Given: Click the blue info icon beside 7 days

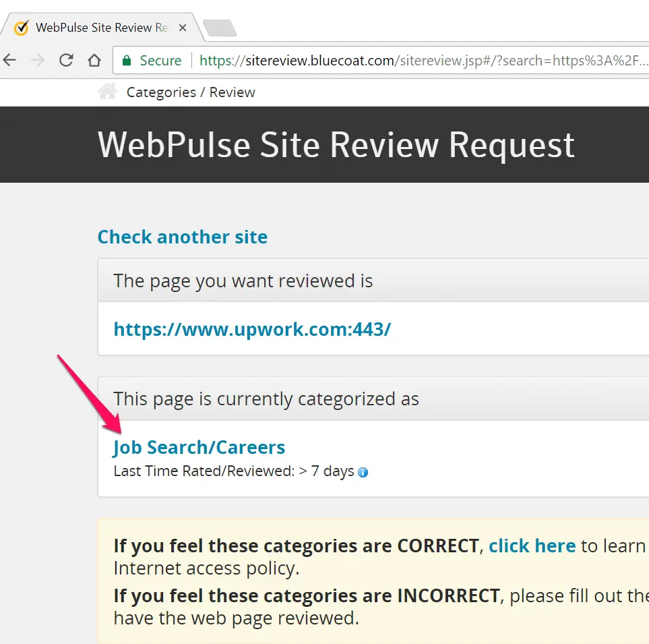Looking at the screenshot, I should click(x=363, y=472).
